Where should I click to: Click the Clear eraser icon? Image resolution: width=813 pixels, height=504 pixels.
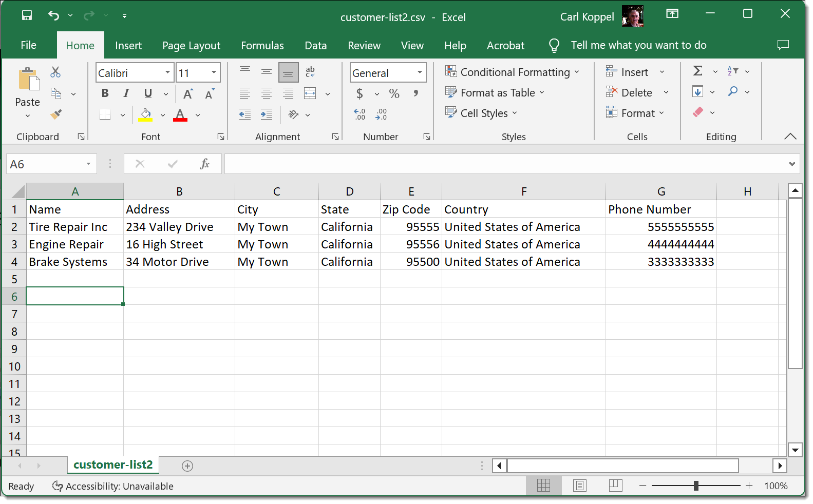pos(697,112)
